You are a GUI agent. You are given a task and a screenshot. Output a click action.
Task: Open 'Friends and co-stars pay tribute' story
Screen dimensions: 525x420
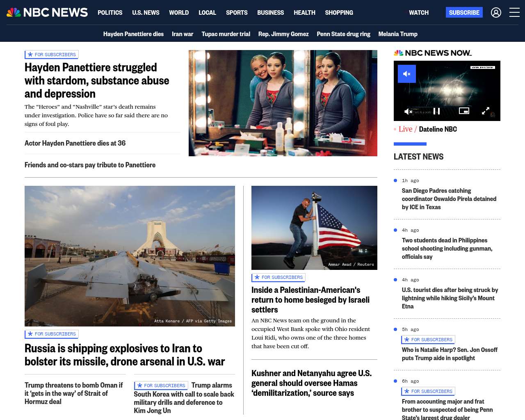click(x=90, y=165)
